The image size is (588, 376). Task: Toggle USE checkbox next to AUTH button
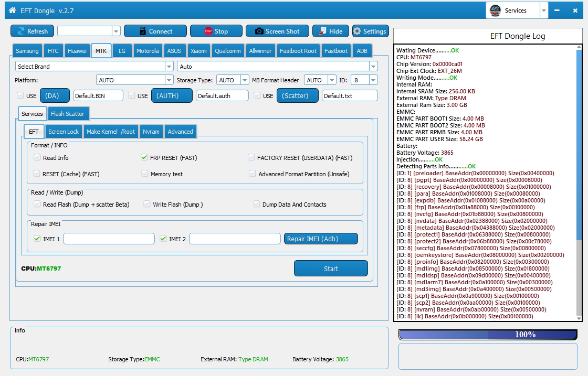coord(132,95)
